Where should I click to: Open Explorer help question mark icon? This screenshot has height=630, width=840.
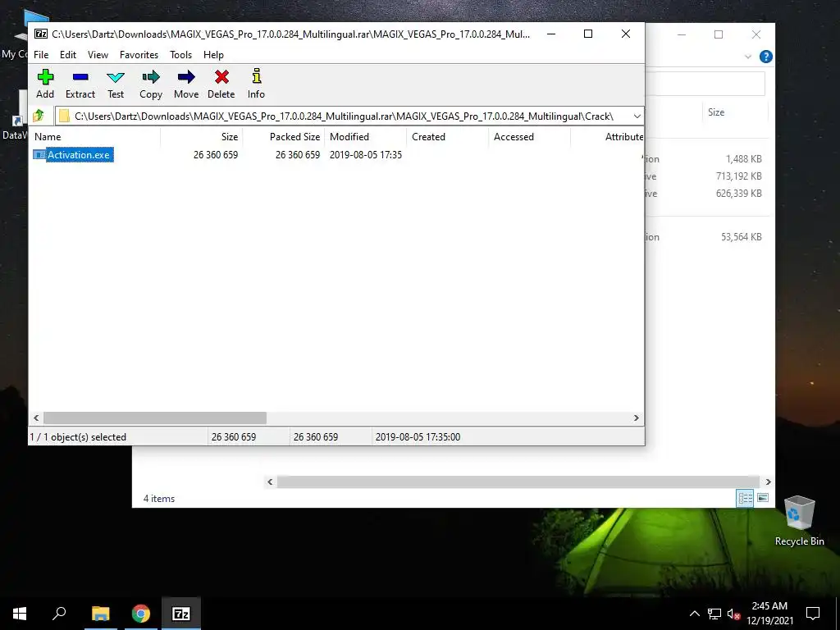click(766, 57)
